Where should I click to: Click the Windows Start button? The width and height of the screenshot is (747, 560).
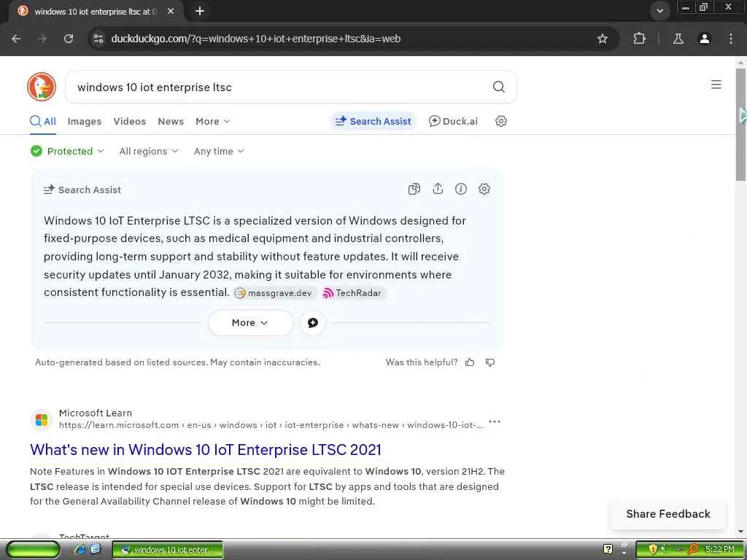coord(33,550)
